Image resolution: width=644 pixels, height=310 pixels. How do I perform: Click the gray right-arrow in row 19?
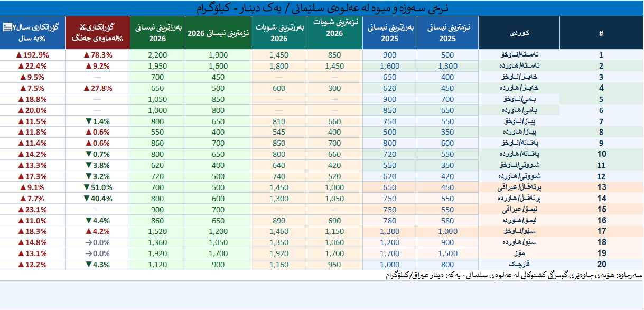[x=88, y=253]
